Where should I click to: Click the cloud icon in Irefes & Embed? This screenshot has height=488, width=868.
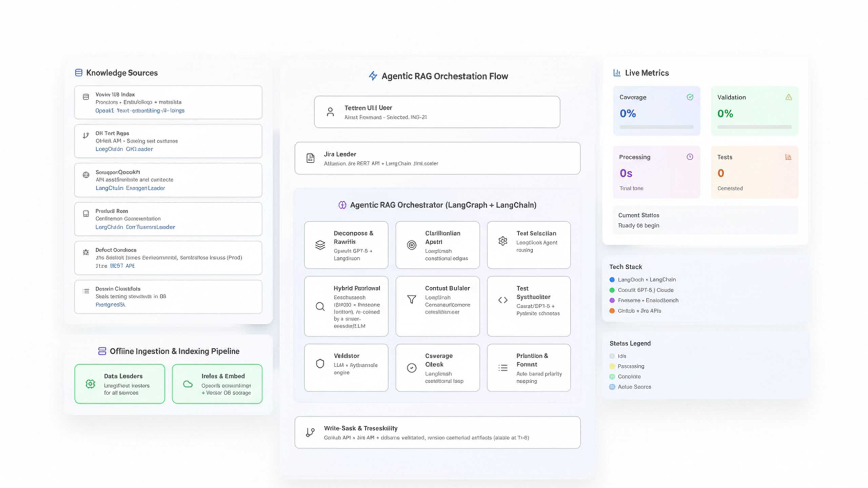188,384
